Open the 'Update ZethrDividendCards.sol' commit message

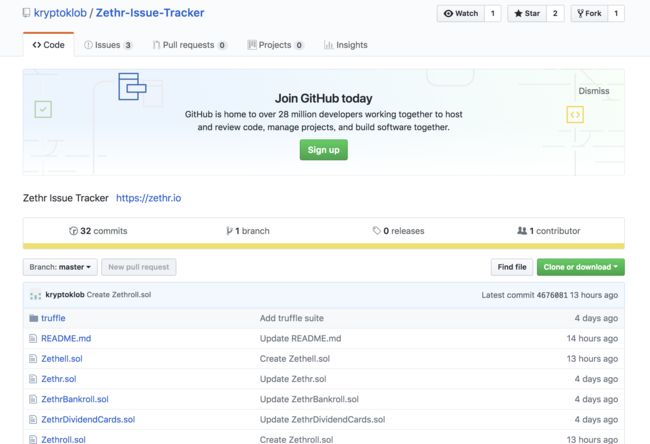pyautogui.click(x=323, y=420)
